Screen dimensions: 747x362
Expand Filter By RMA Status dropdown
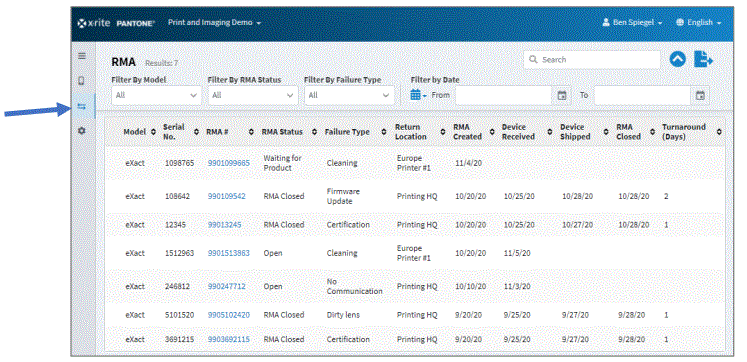[253, 95]
